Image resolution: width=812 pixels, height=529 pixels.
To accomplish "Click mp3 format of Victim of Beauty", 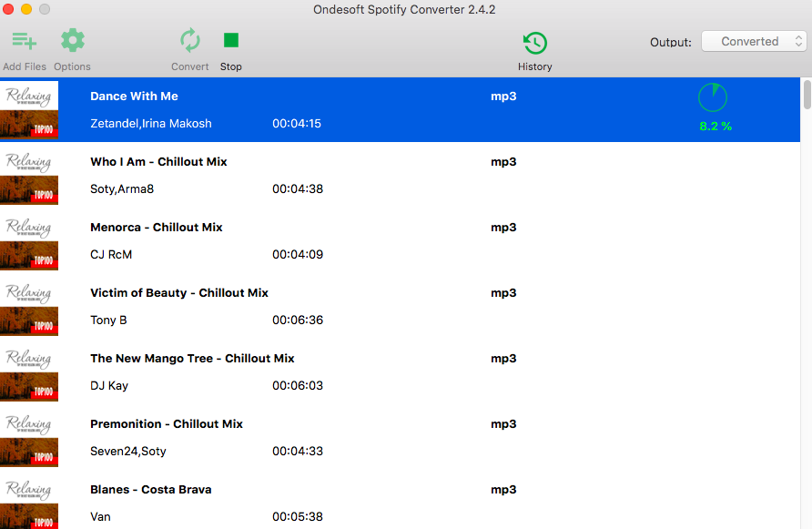I will [x=503, y=293].
